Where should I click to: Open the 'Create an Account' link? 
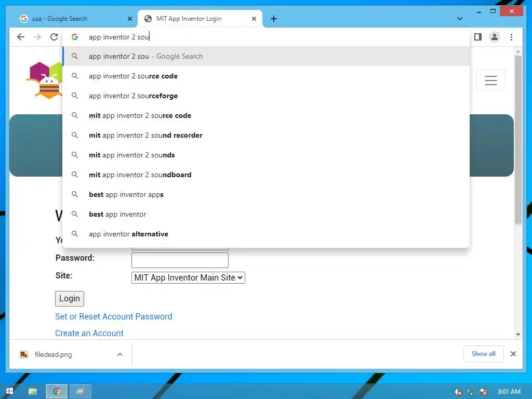click(89, 333)
